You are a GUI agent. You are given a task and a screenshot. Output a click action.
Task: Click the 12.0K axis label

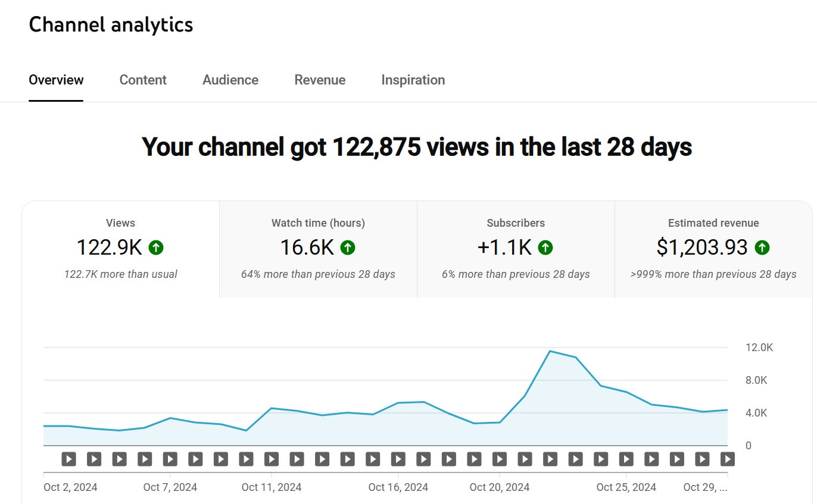[759, 348]
